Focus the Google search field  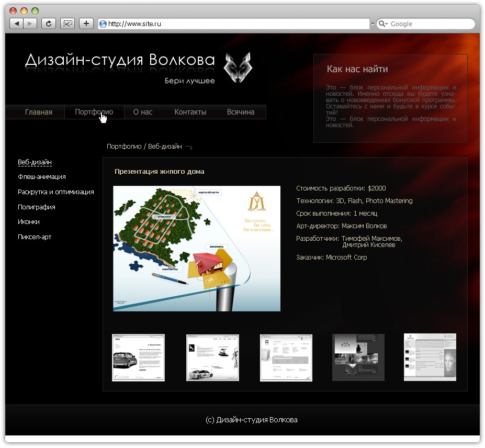click(x=425, y=24)
